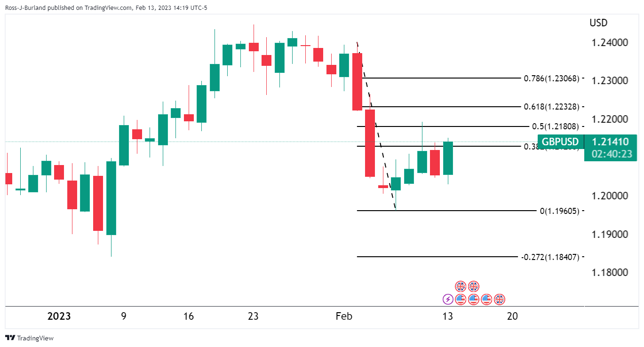Click the TradingView logo in the footer
The image size is (644, 347).
point(9,338)
